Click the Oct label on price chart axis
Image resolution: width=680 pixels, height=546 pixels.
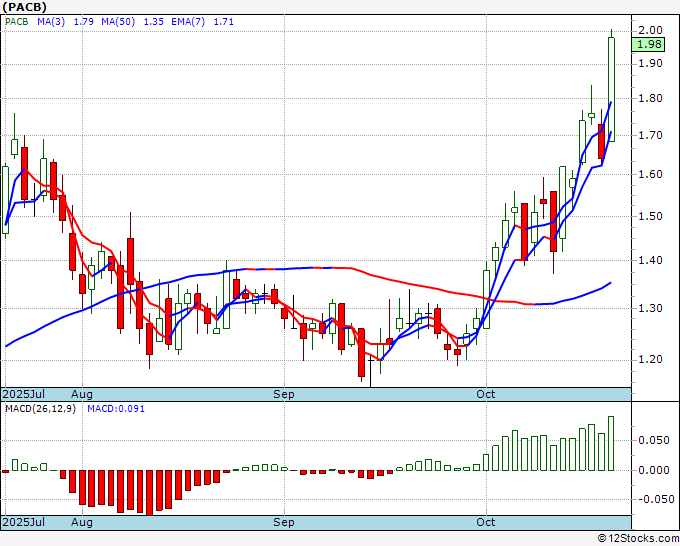pos(486,394)
